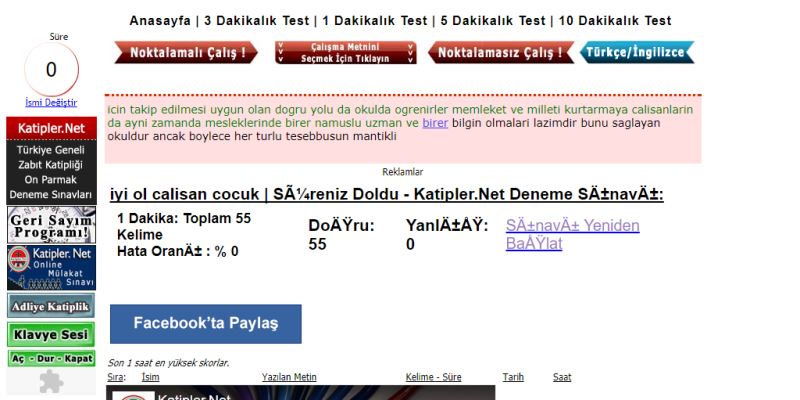The height and width of the screenshot is (400, 800).
Task: Click the restart exam link beside the Yanlış count
Action: [x=572, y=234]
